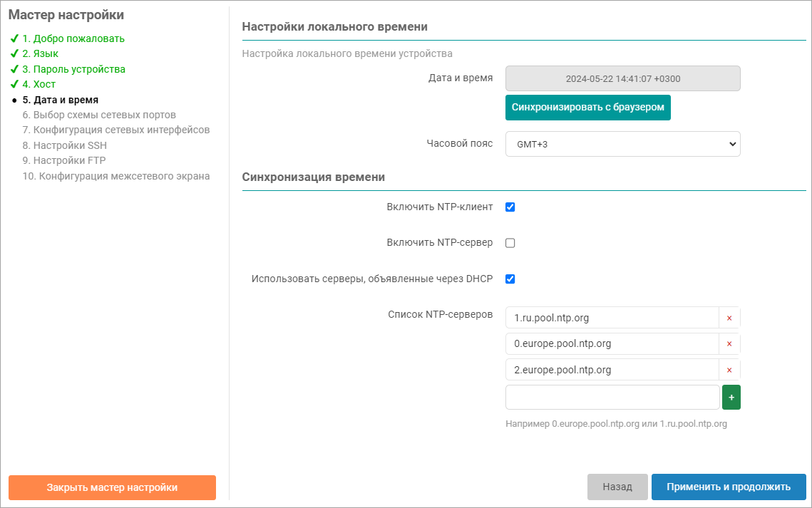Open the time zone GMT+3 dropdown

622,144
